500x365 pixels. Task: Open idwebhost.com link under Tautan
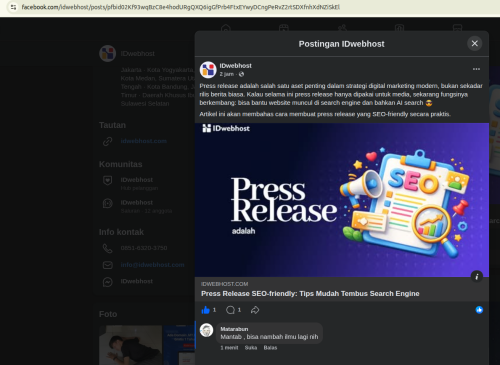click(x=143, y=141)
